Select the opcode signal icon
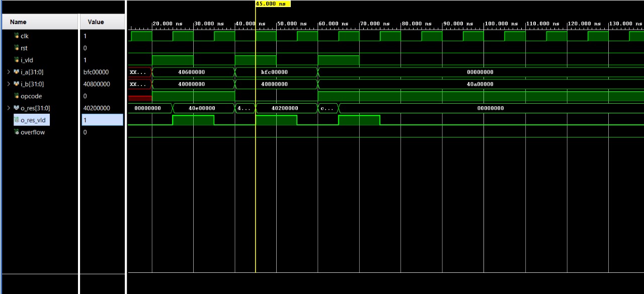This screenshot has height=294, width=644. [17, 96]
